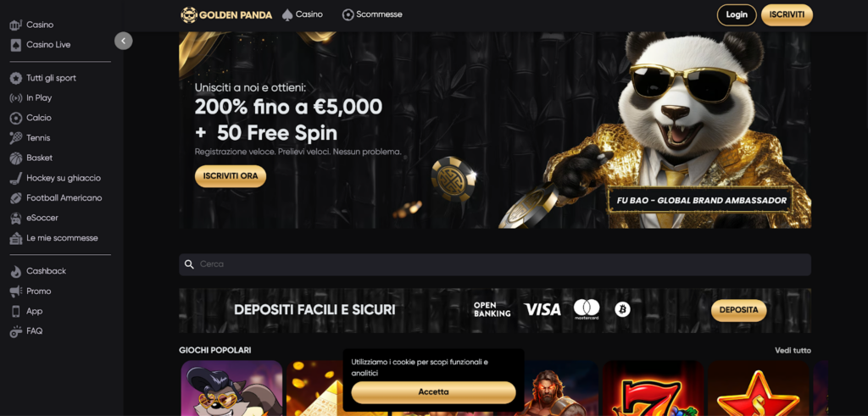868x416 pixels.
Task: Select the Tennis racket icon
Action: click(16, 138)
